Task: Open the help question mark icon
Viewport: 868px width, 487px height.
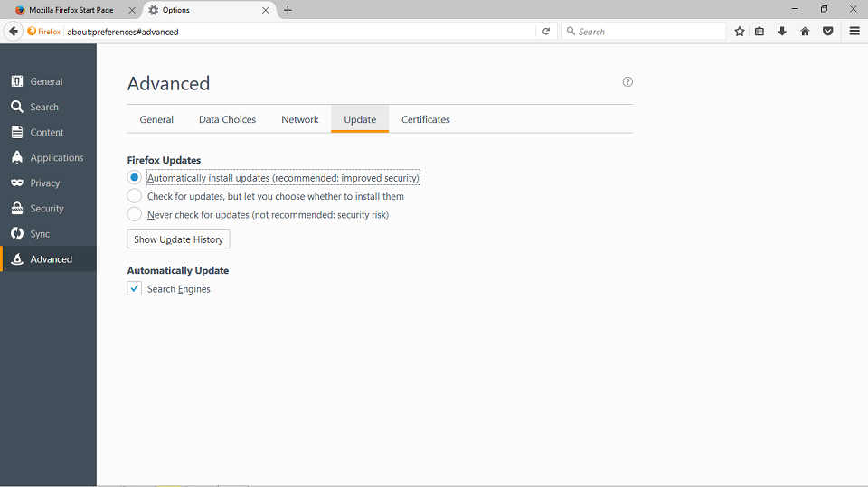Action: (627, 82)
